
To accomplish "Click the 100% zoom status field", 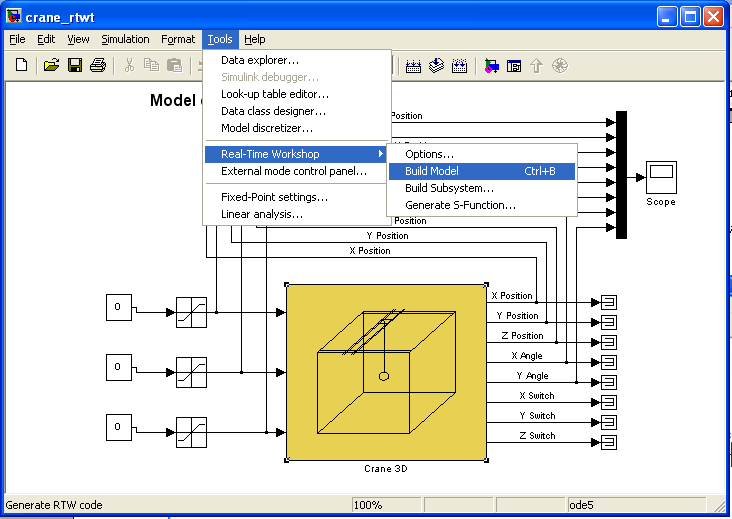I will click(387, 505).
